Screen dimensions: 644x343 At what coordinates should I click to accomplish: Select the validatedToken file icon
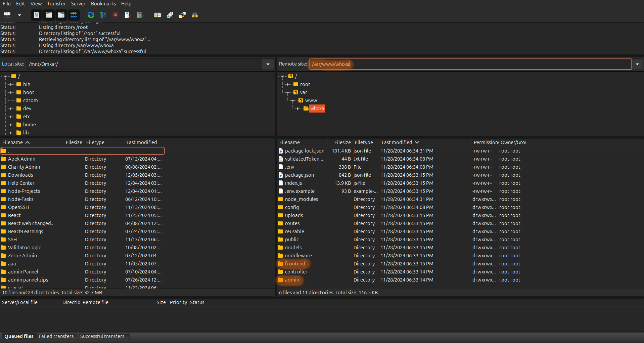[281, 159]
